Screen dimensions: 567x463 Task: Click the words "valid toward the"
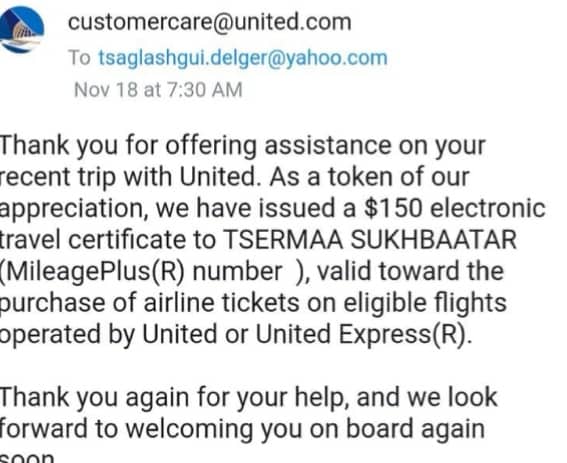click(x=410, y=271)
